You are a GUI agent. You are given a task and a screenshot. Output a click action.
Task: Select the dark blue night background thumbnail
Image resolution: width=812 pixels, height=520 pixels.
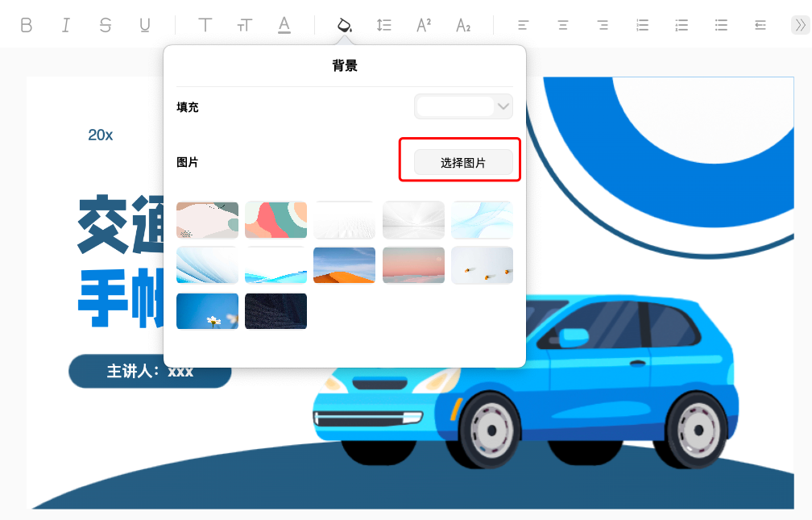pyautogui.click(x=275, y=311)
